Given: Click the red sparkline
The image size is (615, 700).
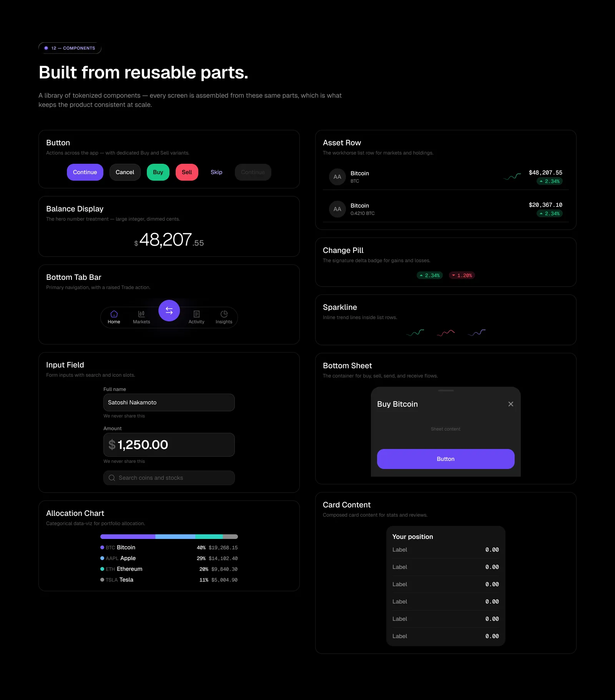Looking at the screenshot, I should coord(446,332).
